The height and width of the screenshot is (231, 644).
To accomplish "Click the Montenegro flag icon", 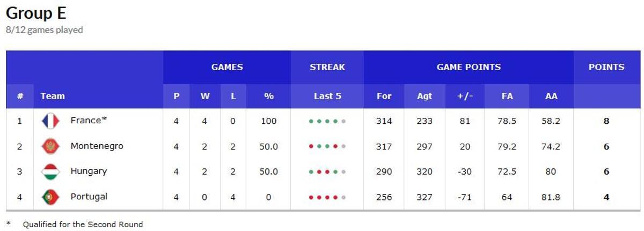I will click(x=50, y=146).
